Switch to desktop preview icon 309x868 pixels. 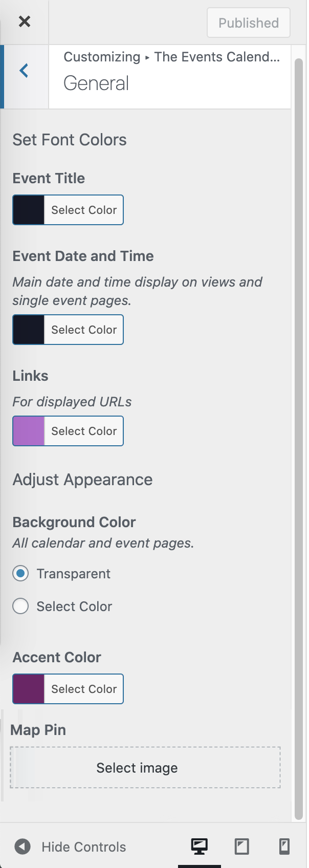pyautogui.click(x=200, y=847)
